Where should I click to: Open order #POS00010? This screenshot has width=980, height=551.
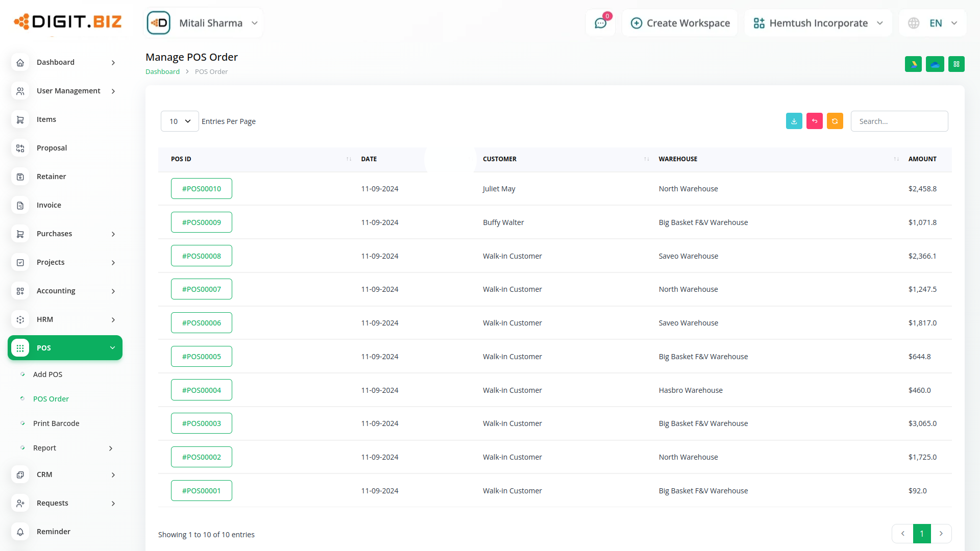click(202, 189)
